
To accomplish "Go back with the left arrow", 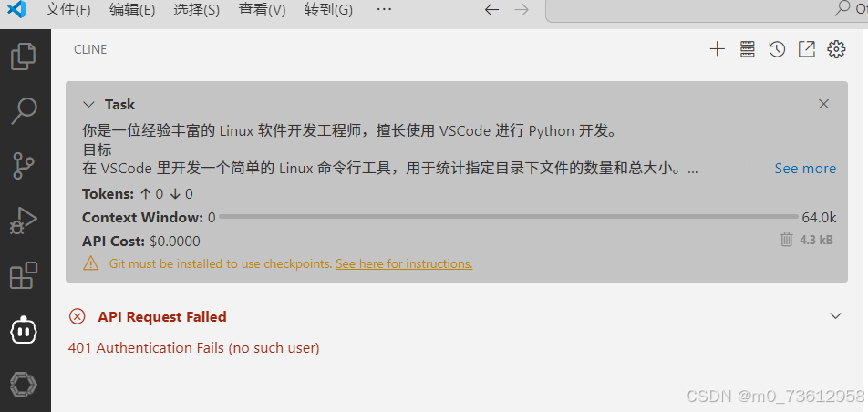I will (x=491, y=9).
